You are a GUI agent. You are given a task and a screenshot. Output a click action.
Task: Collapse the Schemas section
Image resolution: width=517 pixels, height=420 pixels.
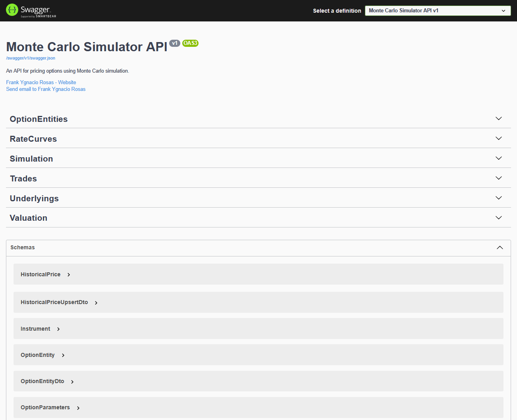[500, 247]
